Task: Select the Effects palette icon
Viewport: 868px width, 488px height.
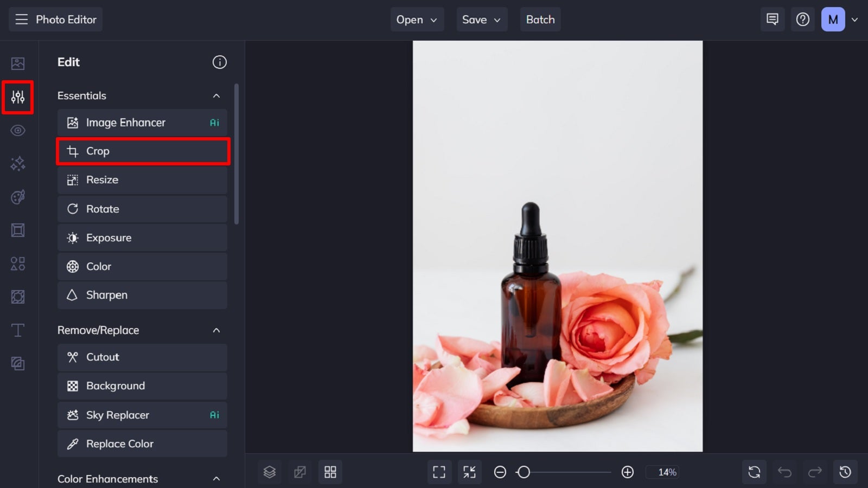Action: [x=18, y=197]
